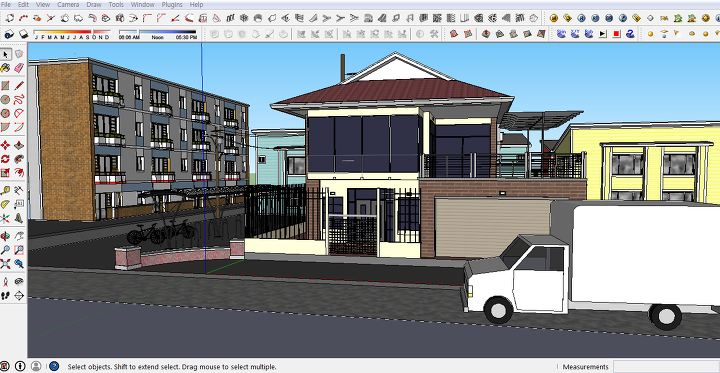Pick the Scale tool
This screenshot has width=720, height=373.
[x=6, y=173]
